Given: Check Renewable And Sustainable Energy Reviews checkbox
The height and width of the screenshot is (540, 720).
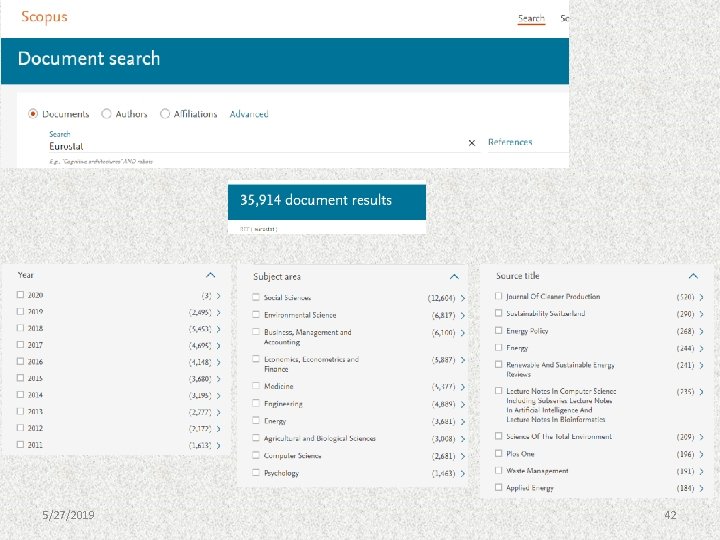Looking at the screenshot, I should [498, 364].
